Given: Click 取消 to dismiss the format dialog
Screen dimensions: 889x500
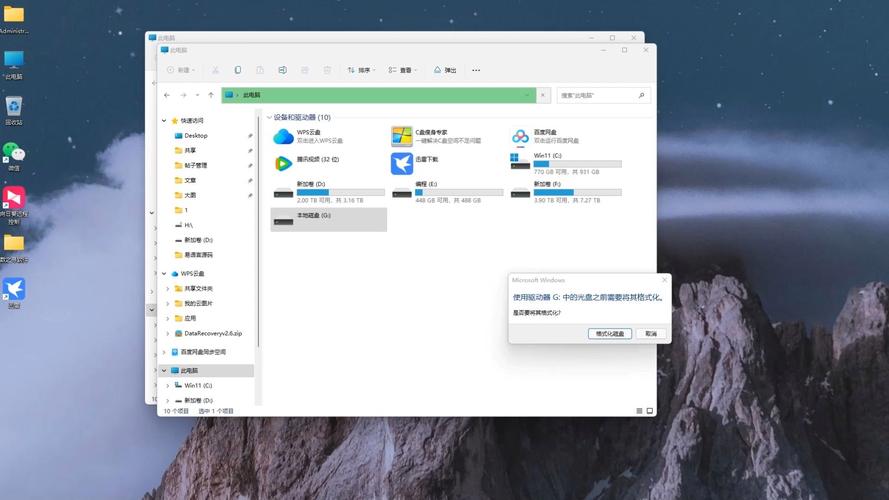Looking at the screenshot, I should click(x=651, y=333).
